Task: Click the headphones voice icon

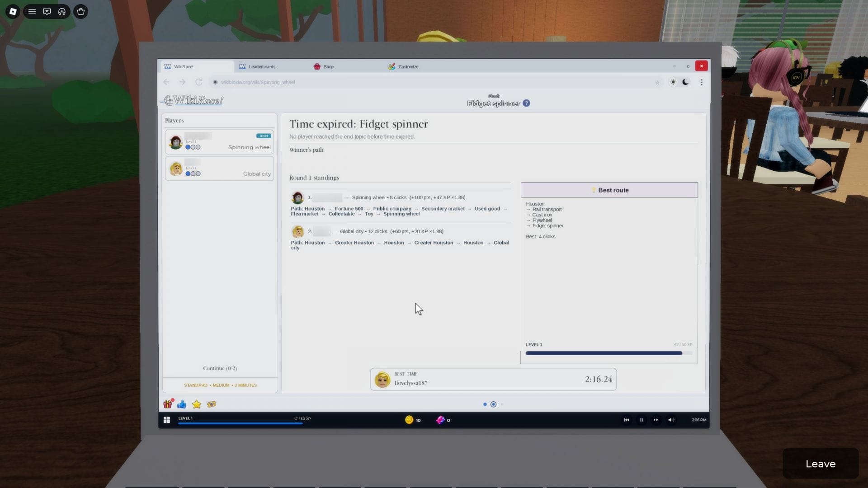Action: click(62, 12)
